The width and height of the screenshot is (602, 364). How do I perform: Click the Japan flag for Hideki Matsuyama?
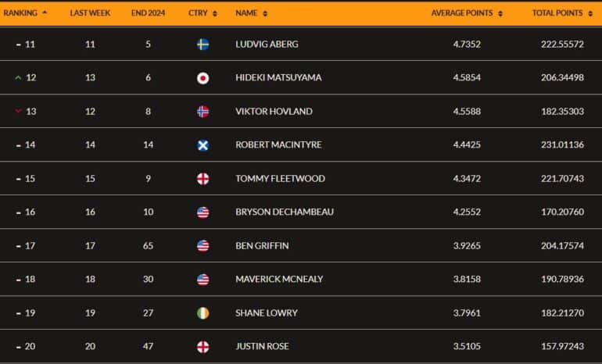point(202,78)
